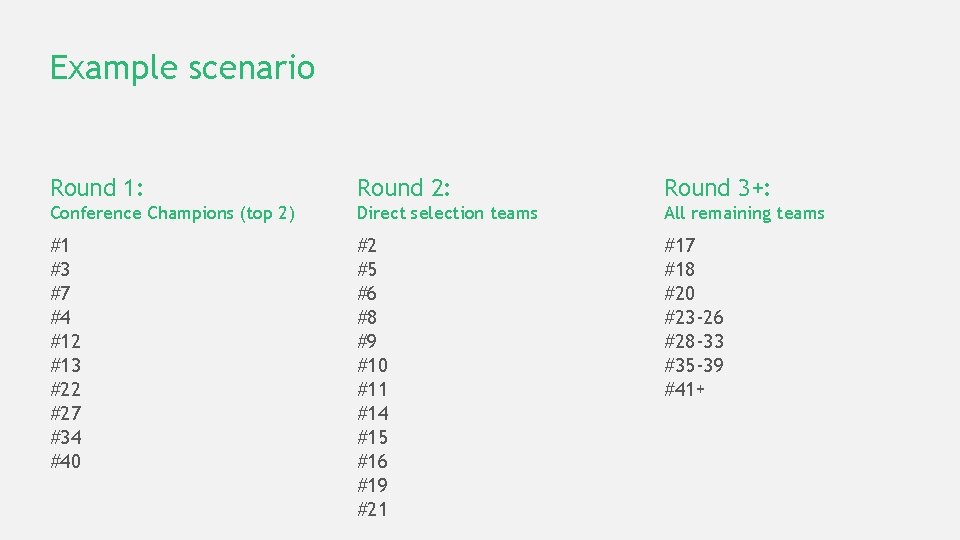
Task: Click the #1 entry under Round 1
Action: [61, 245]
